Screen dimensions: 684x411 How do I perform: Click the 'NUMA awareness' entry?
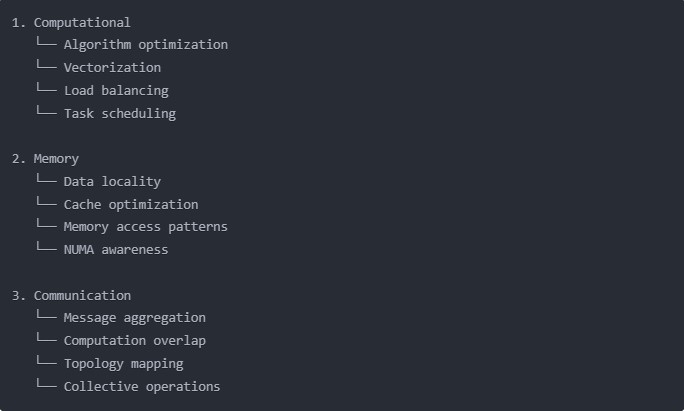tap(116, 250)
